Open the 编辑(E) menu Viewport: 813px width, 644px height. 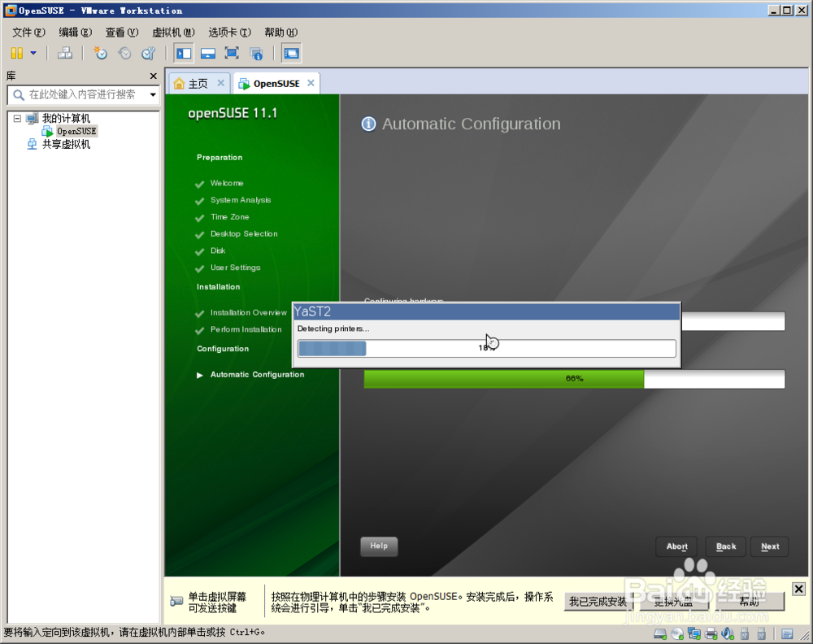point(75,33)
